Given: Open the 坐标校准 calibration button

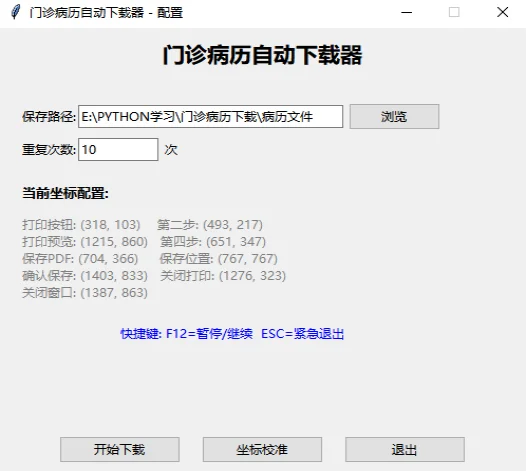Looking at the screenshot, I should [x=262, y=449].
